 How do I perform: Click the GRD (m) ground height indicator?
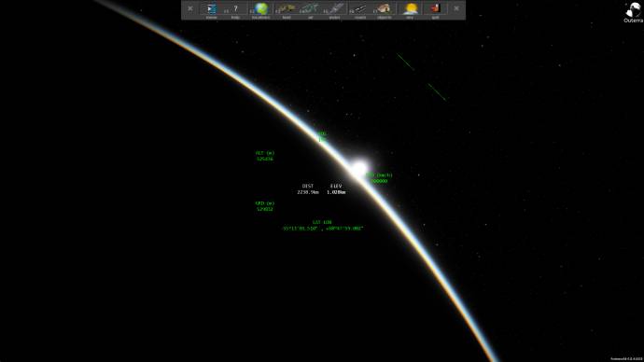coord(265,206)
